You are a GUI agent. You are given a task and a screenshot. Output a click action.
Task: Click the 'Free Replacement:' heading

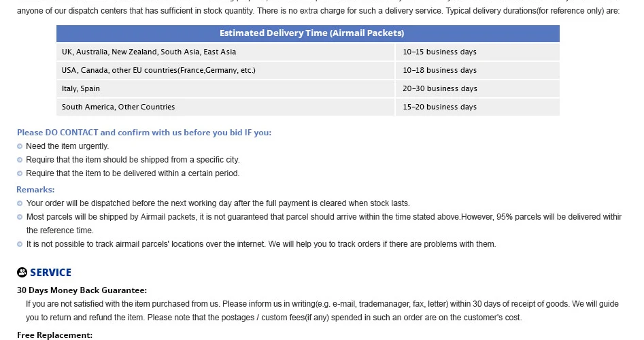(x=54, y=335)
